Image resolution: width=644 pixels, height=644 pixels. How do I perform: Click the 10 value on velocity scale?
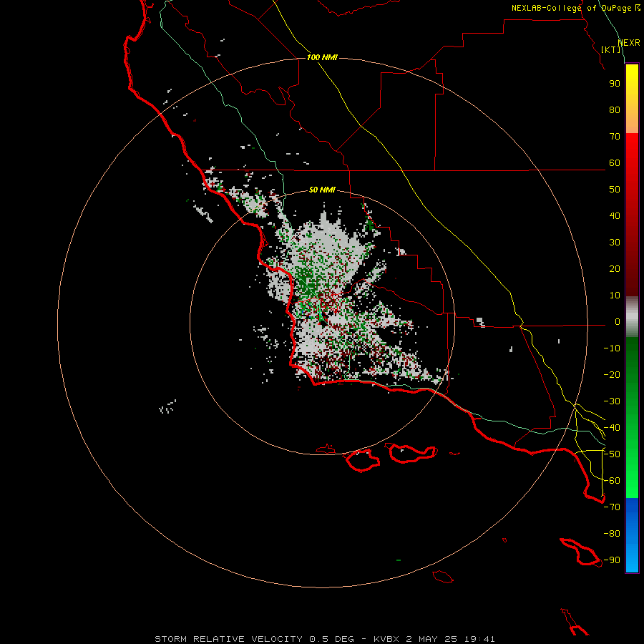click(x=615, y=296)
